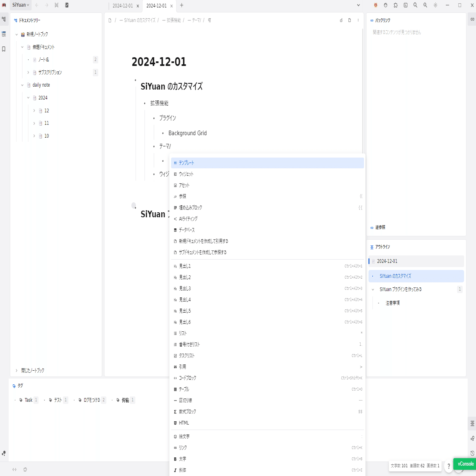Open the Document Tree dock icon in left sidebar
Image resolution: width=476 pixels, height=476 pixels.
point(4,19)
